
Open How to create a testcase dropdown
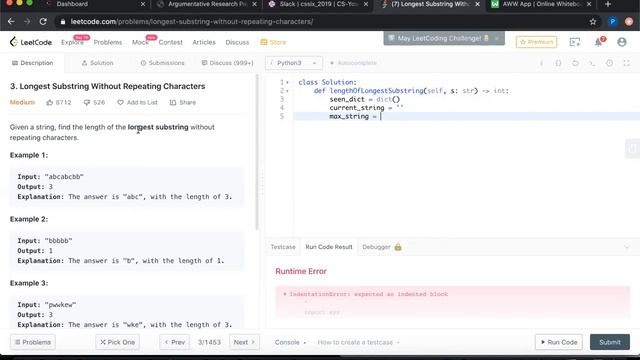tap(358, 342)
